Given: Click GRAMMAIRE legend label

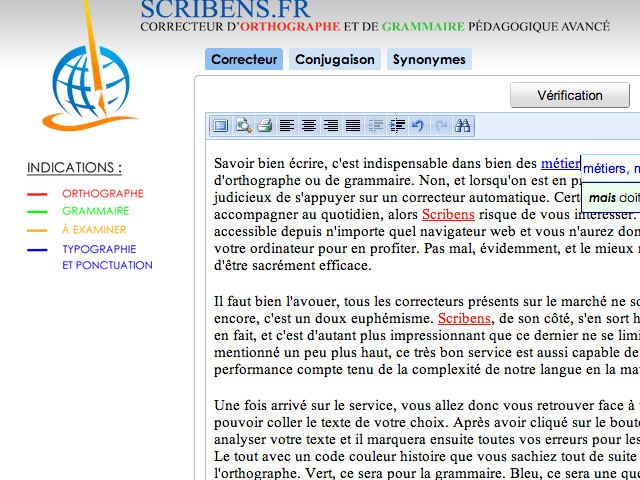Looking at the screenshot, I should point(96,211).
